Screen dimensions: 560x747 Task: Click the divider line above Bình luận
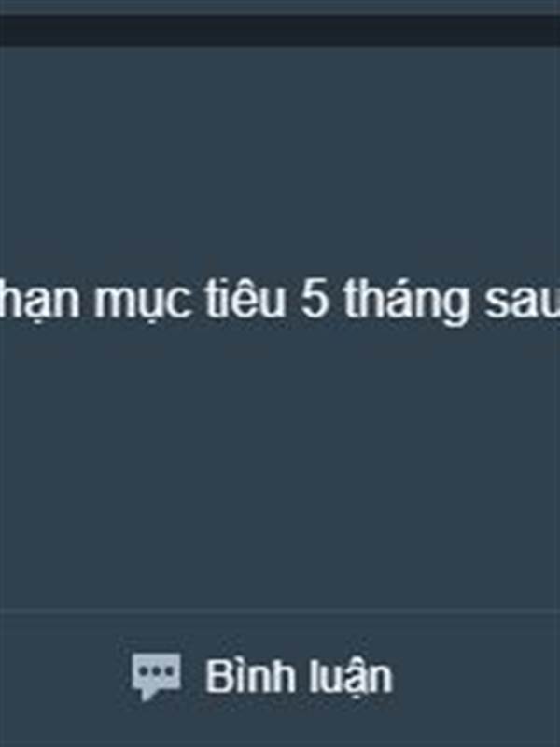280,610
